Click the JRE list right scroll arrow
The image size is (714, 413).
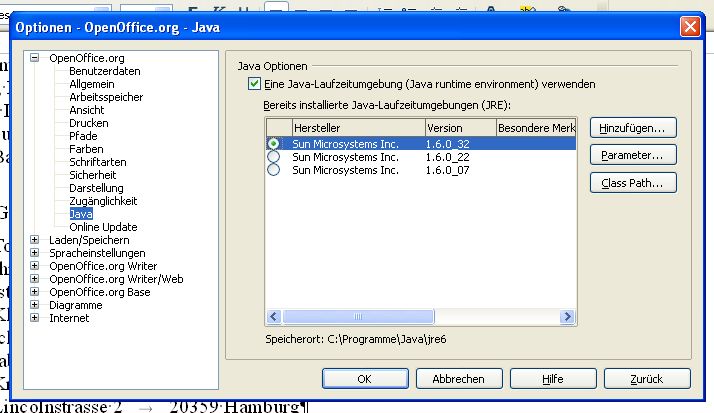coord(567,316)
